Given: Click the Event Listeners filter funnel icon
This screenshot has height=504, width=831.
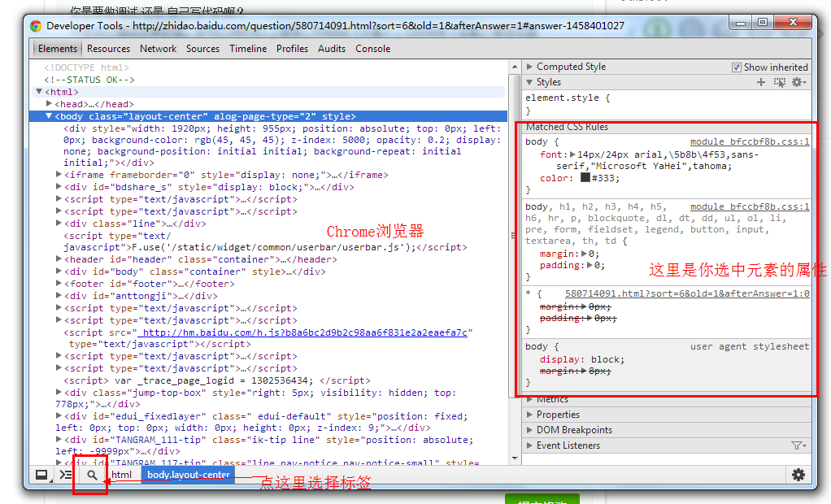Looking at the screenshot, I should (798, 445).
